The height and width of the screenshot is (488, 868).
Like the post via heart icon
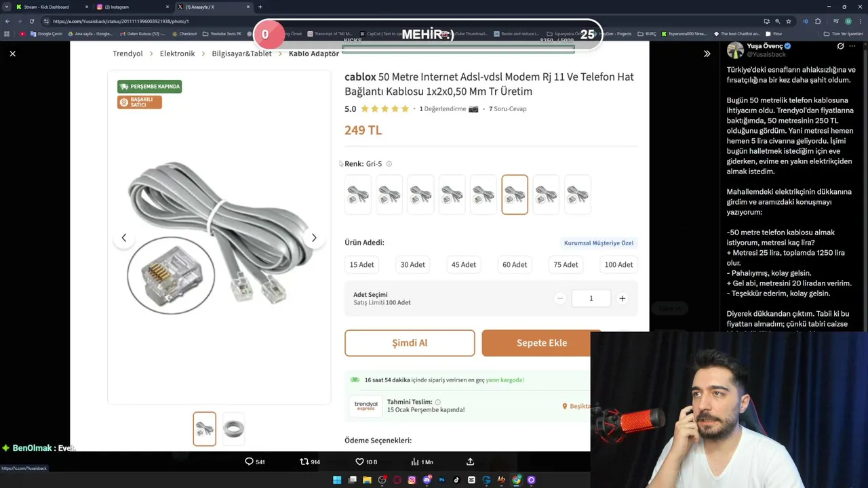[x=359, y=462]
